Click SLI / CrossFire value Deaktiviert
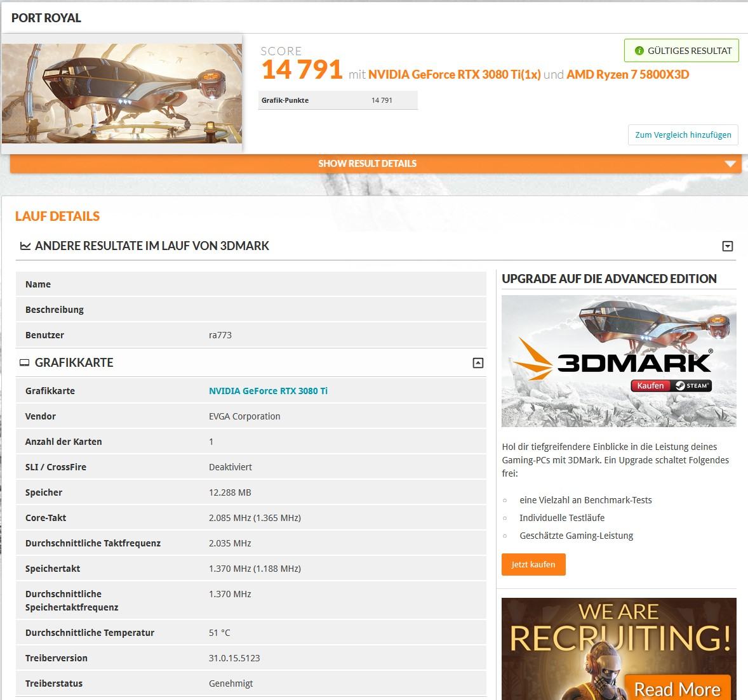Image resolution: width=748 pixels, height=700 pixels. [x=230, y=467]
